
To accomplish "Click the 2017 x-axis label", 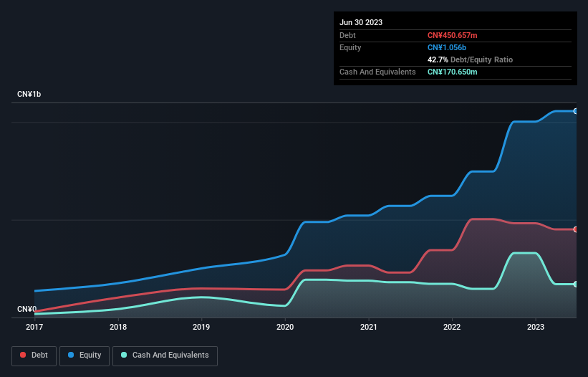I will coord(34,327).
